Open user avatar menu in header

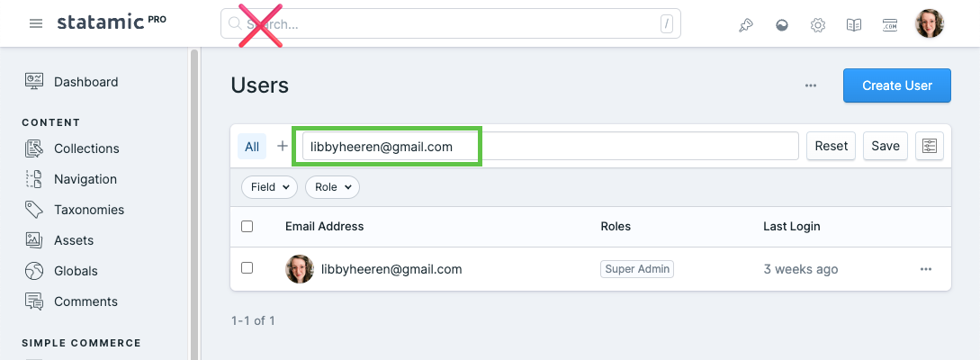[930, 23]
